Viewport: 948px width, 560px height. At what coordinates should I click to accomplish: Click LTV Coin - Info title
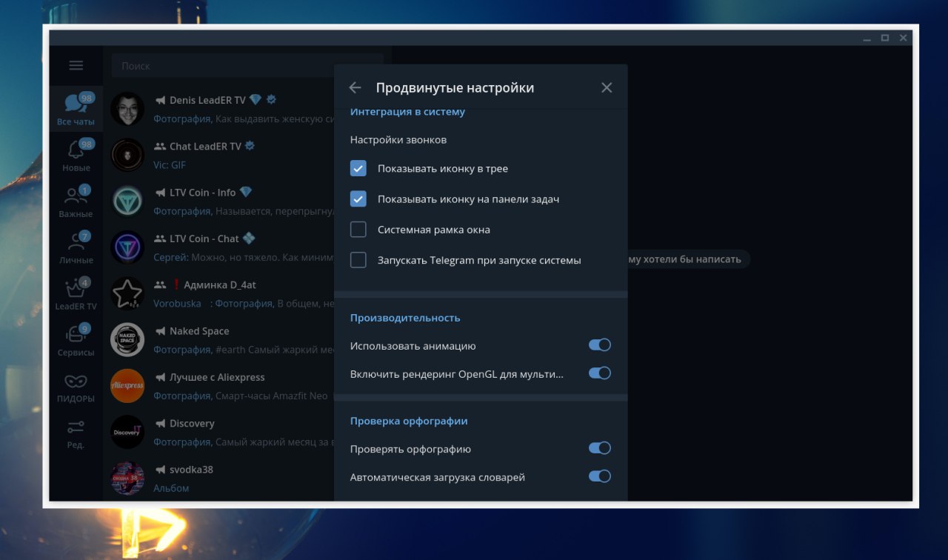(x=202, y=193)
